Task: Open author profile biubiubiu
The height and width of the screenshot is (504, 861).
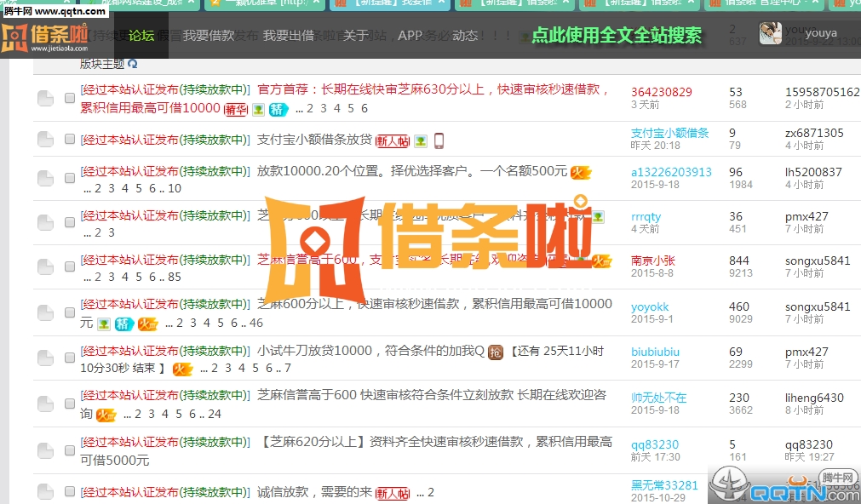Action: click(x=655, y=352)
